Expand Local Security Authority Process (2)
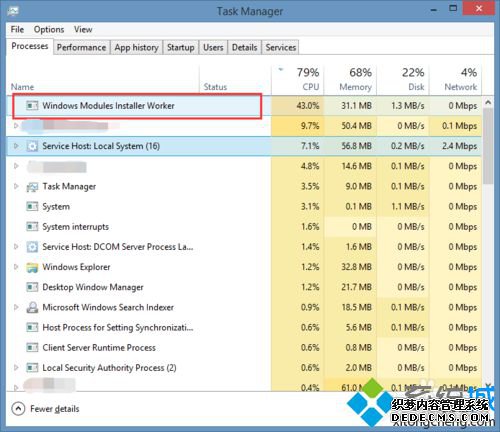Image resolution: width=500 pixels, height=432 pixels. pyautogui.click(x=16, y=368)
